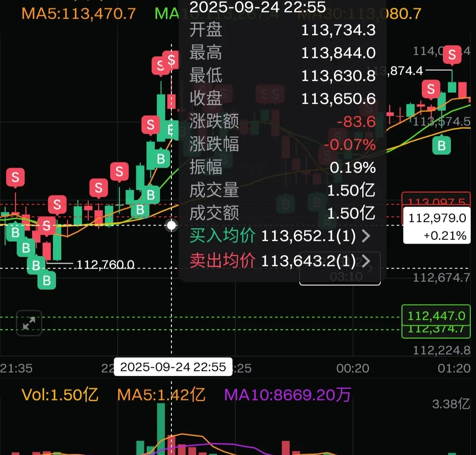Image resolution: width=476 pixels, height=455 pixels.
Task: Select the green price line label 112,374.7
Action: click(436, 331)
